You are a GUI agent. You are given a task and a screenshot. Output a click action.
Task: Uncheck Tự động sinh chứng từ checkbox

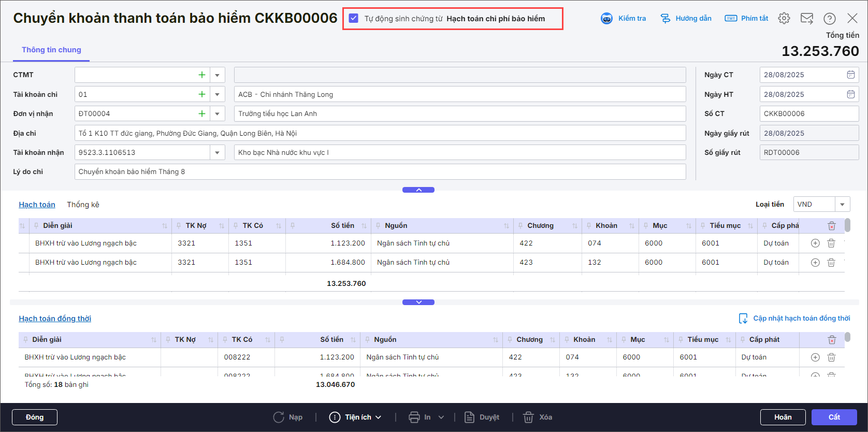click(x=354, y=19)
